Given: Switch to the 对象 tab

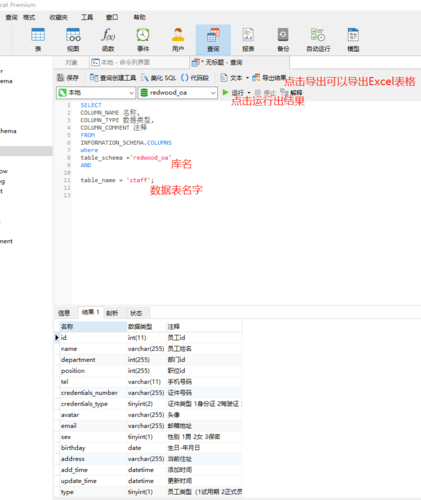Looking at the screenshot, I should 71,62.
